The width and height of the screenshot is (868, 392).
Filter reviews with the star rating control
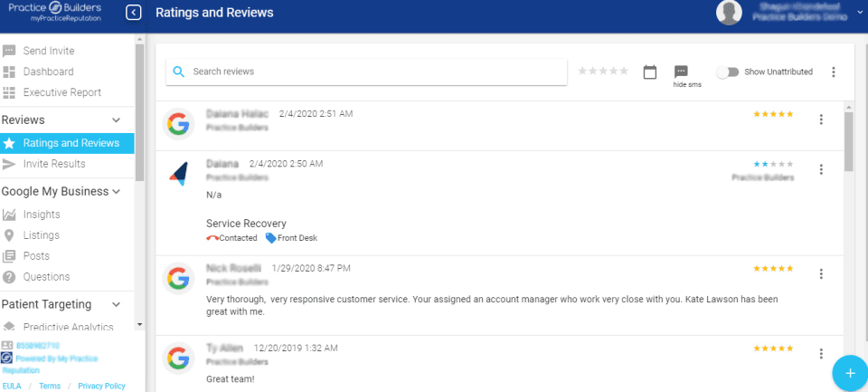click(603, 71)
